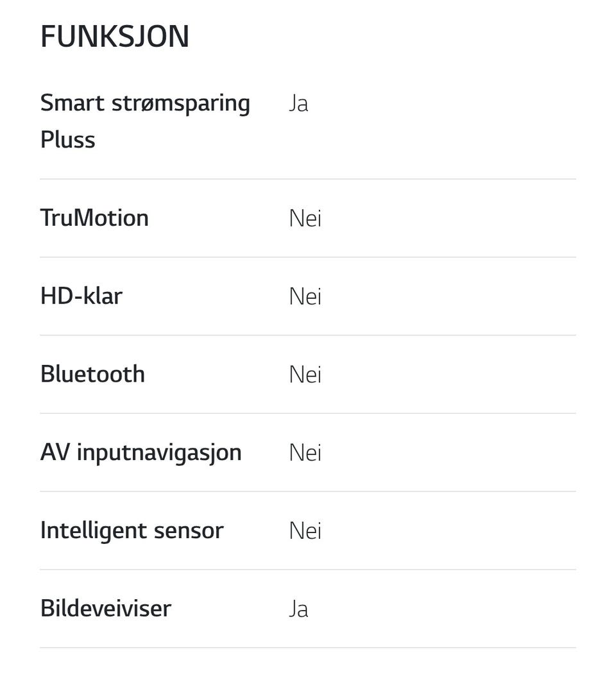616x687 pixels.
Task: Click the word Pluss on second line
Action: coord(67,140)
